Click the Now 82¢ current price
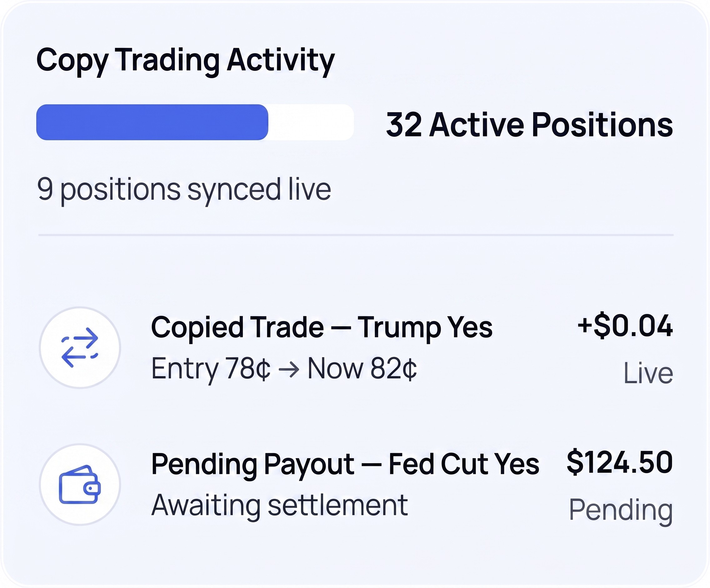 [x=362, y=369]
